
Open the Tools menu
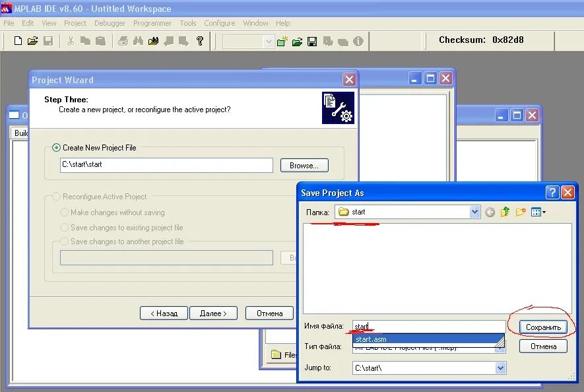pos(187,23)
